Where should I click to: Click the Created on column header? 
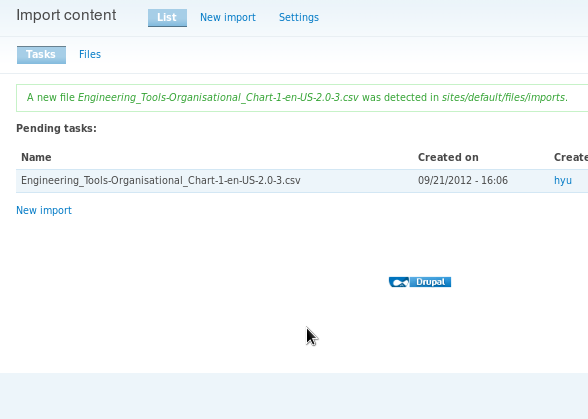click(448, 157)
